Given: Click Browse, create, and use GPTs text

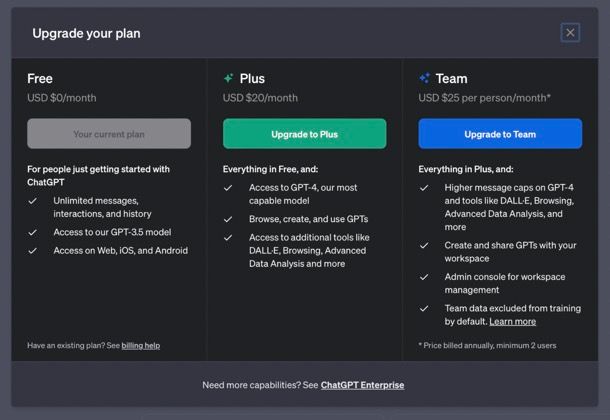Looking at the screenshot, I should pyautogui.click(x=309, y=219).
